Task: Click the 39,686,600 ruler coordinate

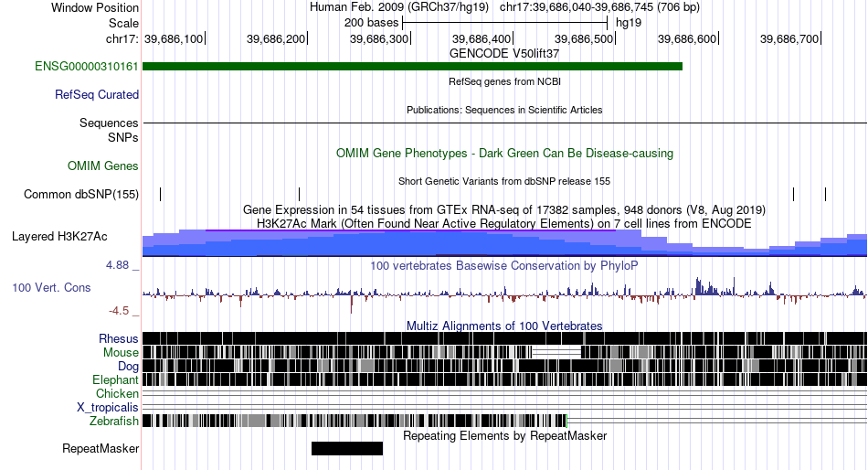Action: [687, 38]
